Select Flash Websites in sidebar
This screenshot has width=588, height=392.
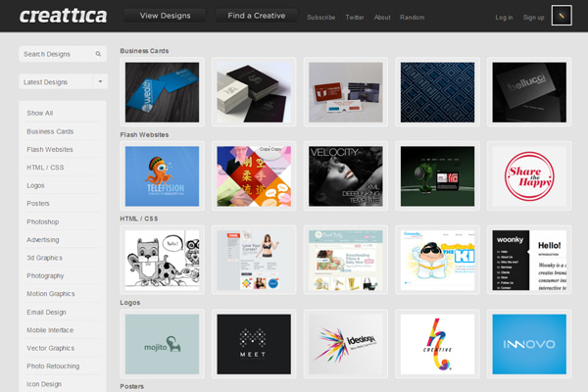click(x=50, y=149)
